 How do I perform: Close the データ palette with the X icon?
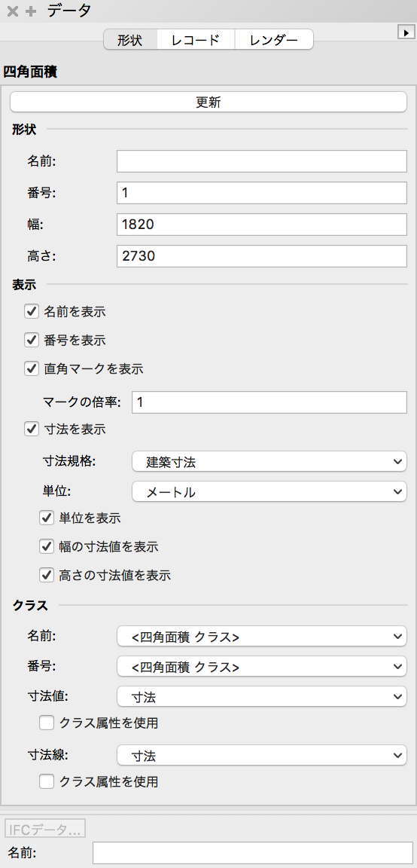pyautogui.click(x=12, y=11)
